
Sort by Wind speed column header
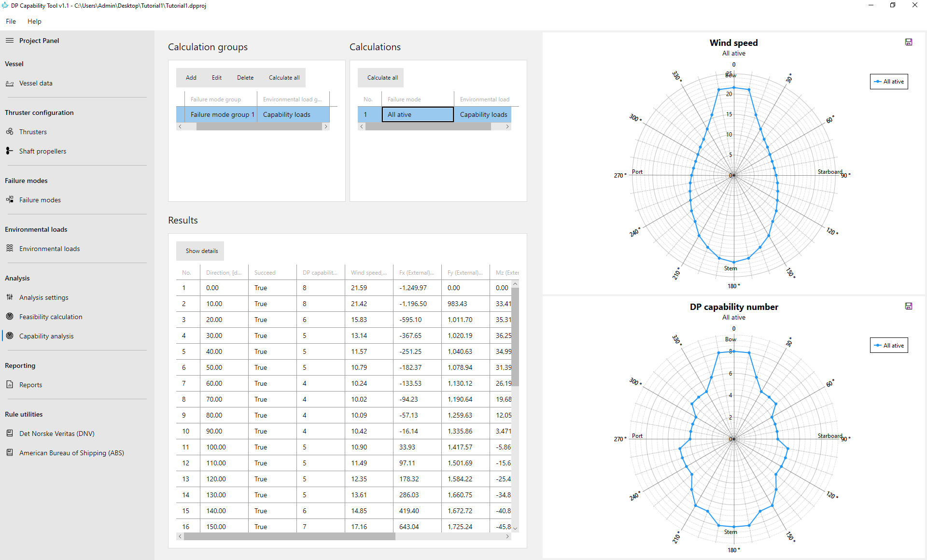tap(369, 273)
